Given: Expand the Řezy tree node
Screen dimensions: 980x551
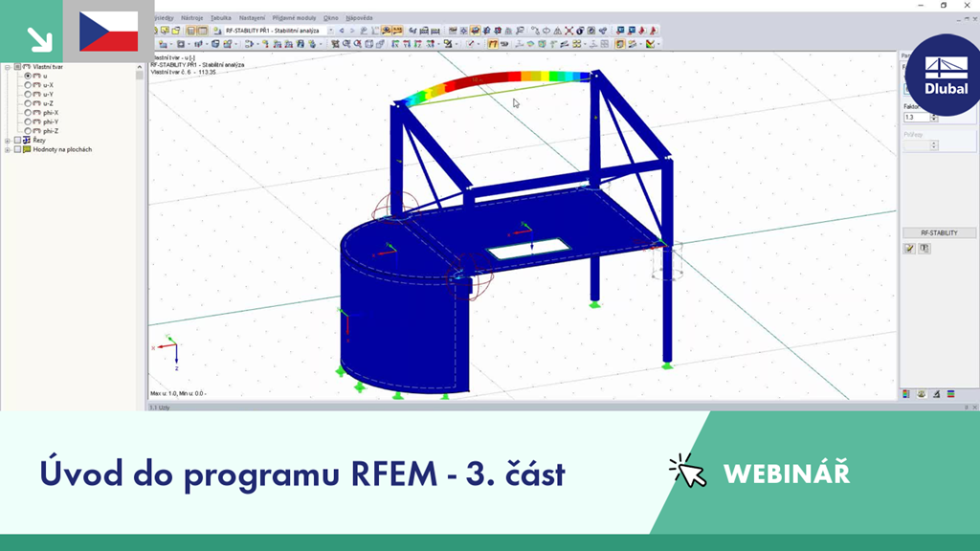Looking at the screenshot, I should pos(8,141).
